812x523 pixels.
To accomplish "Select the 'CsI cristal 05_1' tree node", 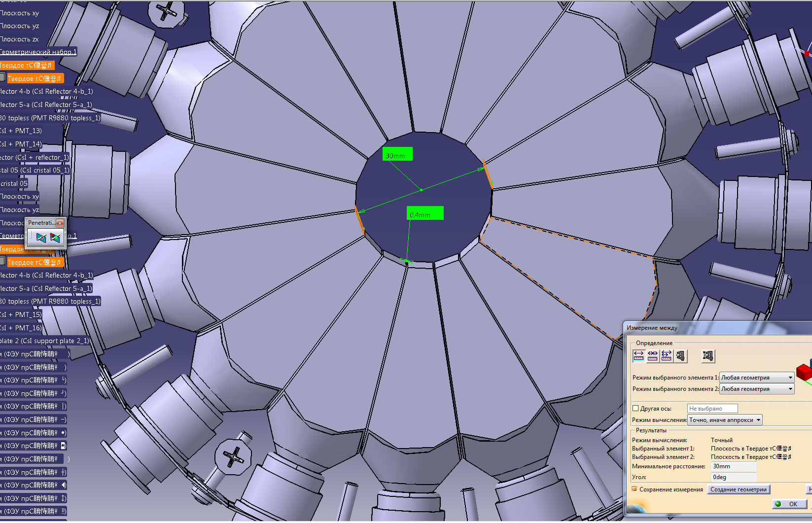I will click(x=35, y=171).
